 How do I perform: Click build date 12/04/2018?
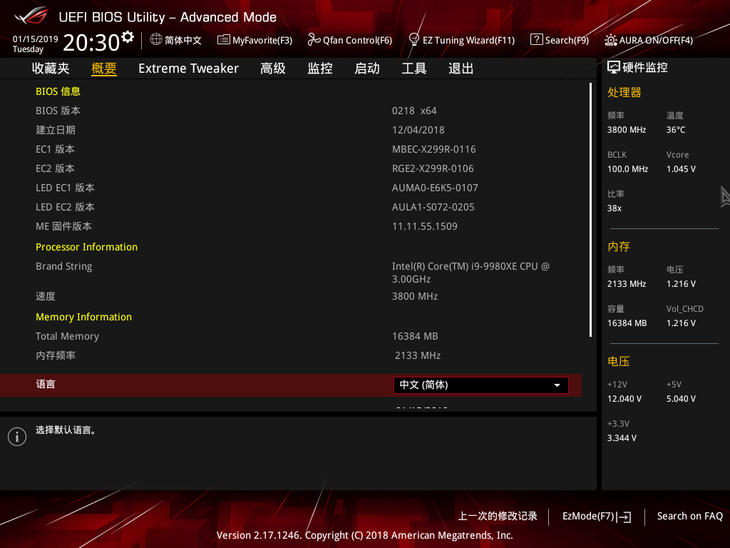click(x=418, y=130)
